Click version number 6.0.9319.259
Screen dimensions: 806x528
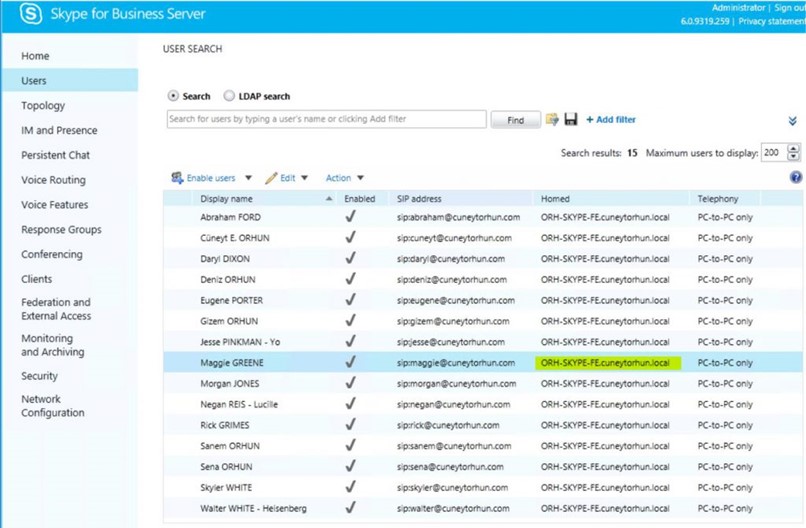tap(705, 21)
